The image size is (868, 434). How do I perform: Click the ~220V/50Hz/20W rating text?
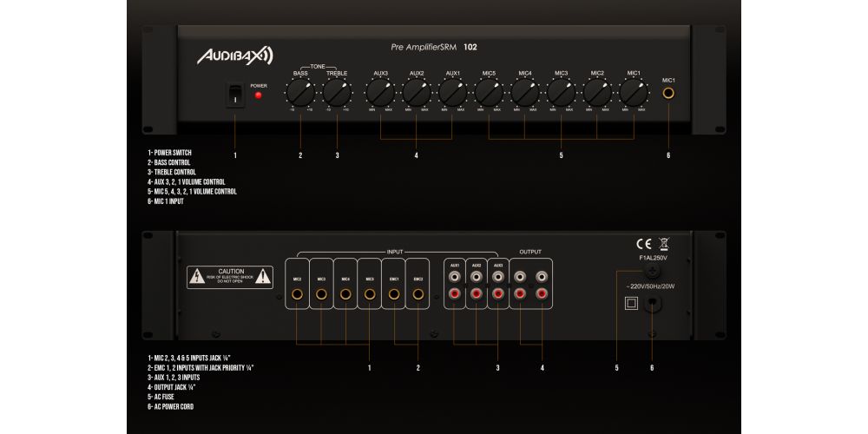[x=650, y=286]
